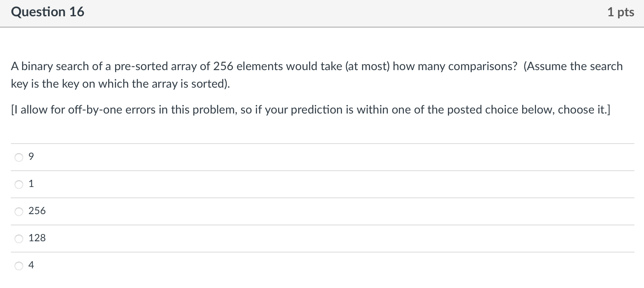The image size is (644, 288).
Task: Select the radio button for answer 1
Action: coord(18,184)
